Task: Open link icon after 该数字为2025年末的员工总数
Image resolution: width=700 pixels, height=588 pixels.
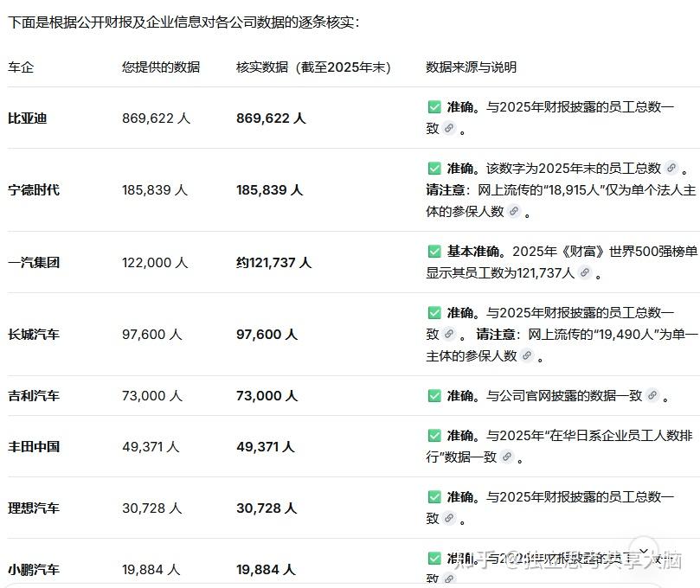Action: [671, 169]
